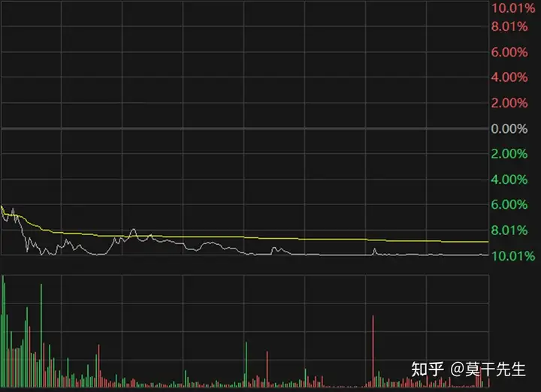The image size is (541, 392).
Task: Click the red 4.00% axis label
Action: [509, 77]
